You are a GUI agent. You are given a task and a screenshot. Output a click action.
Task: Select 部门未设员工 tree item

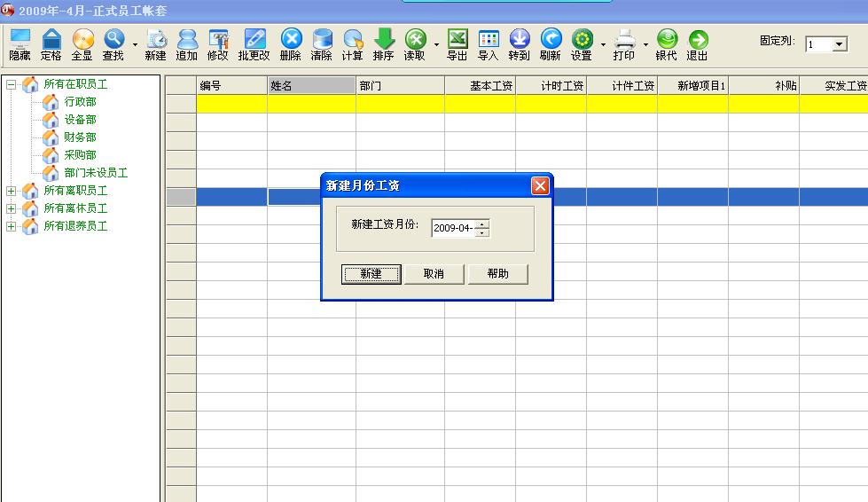point(96,173)
